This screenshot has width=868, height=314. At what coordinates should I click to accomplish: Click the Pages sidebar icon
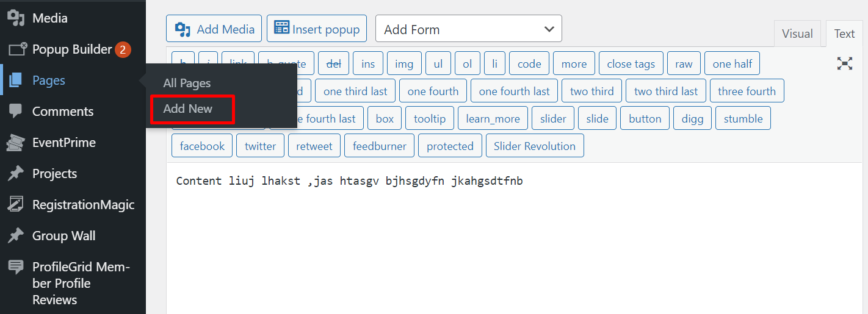tap(15, 80)
